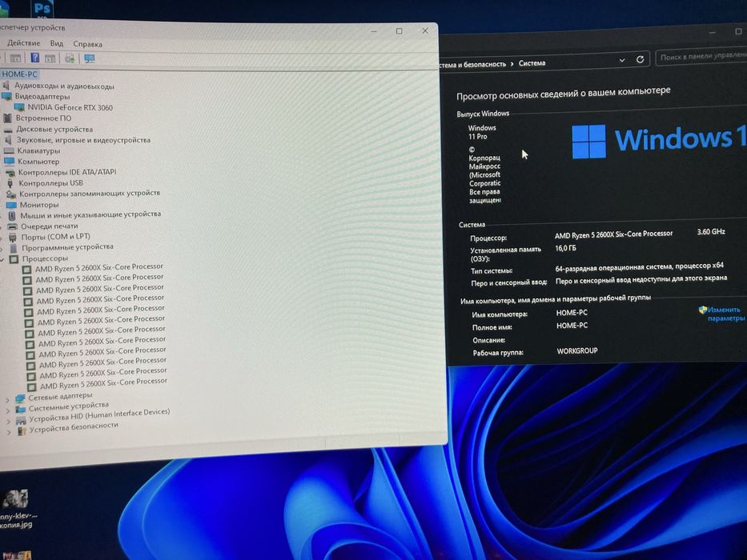747x560 pixels.
Task: Select Устройства HID (Human Interface Devices) label
Action: coord(99,414)
